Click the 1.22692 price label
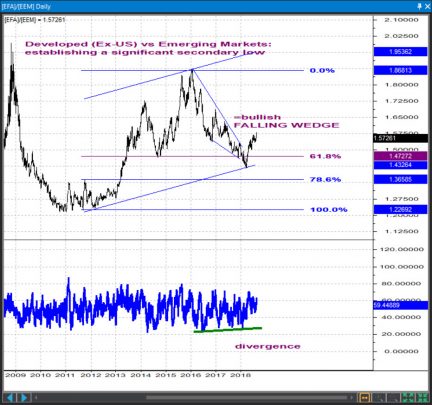The width and height of the screenshot is (432, 405). (x=400, y=209)
